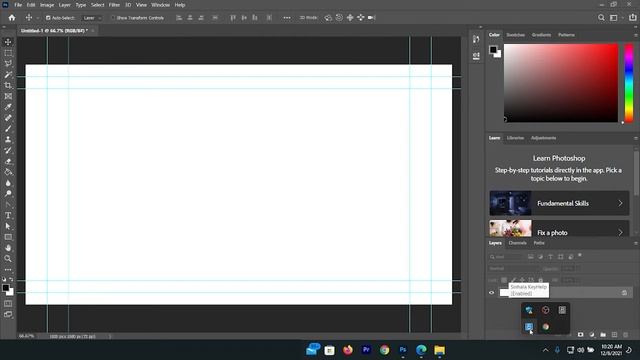
Task: Toggle the lock all padlock in Layers panel
Action: pos(541,280)
